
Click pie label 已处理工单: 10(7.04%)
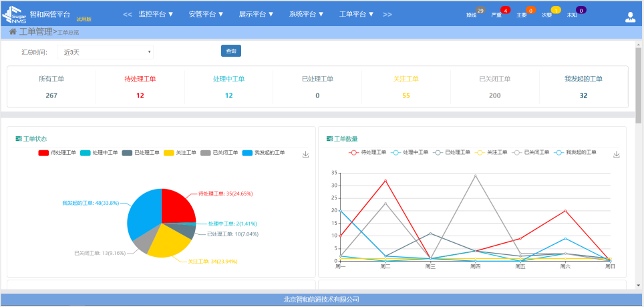point(233,234)
